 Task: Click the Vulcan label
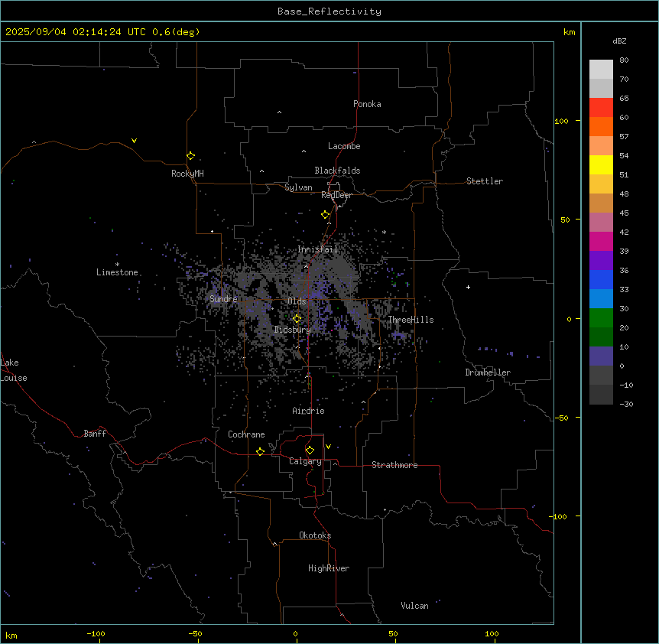click(415, 606)
